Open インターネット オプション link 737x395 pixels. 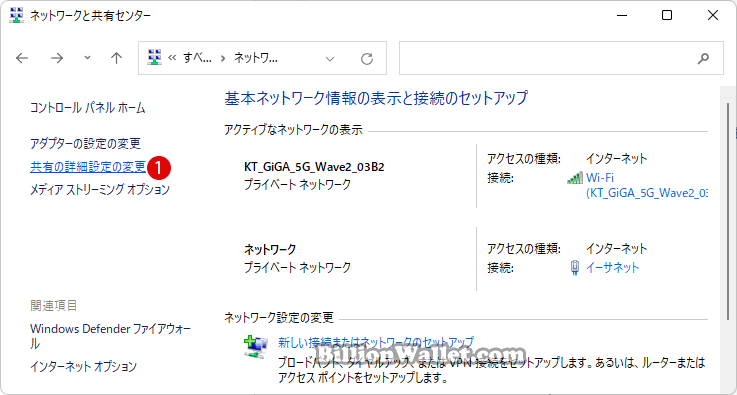[83, 366]
